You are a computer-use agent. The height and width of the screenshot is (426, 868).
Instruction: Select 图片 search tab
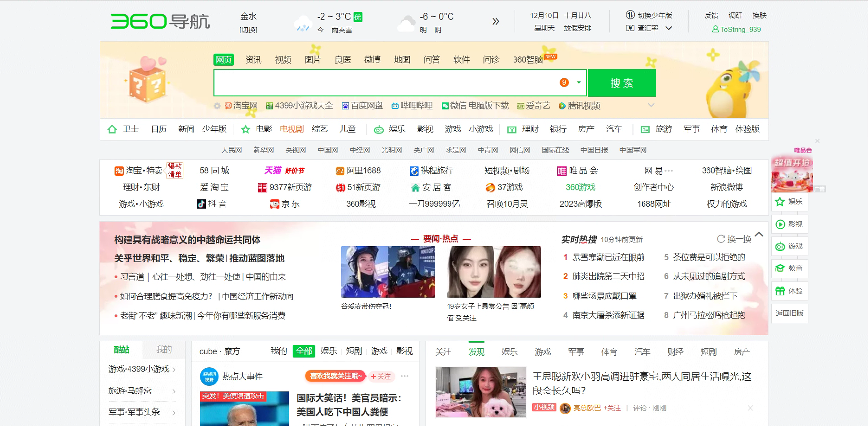pyautogui.click(x=313, y=60)
